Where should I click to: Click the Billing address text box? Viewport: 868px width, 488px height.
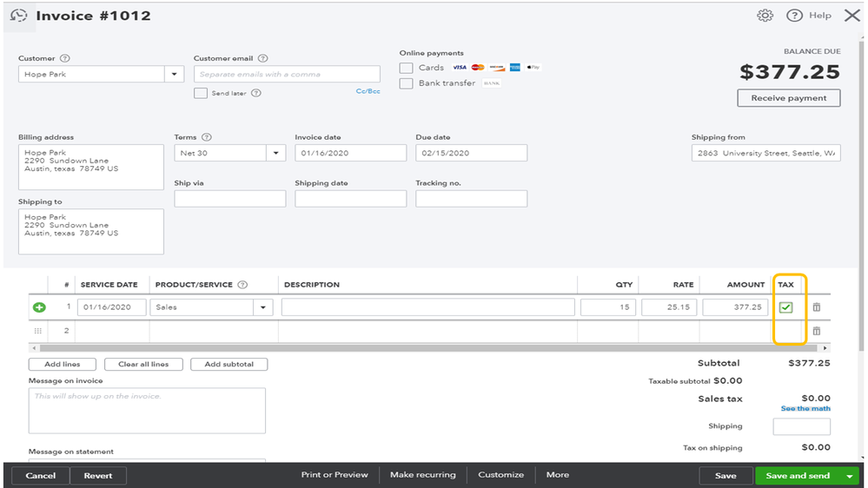click(90, 167)
